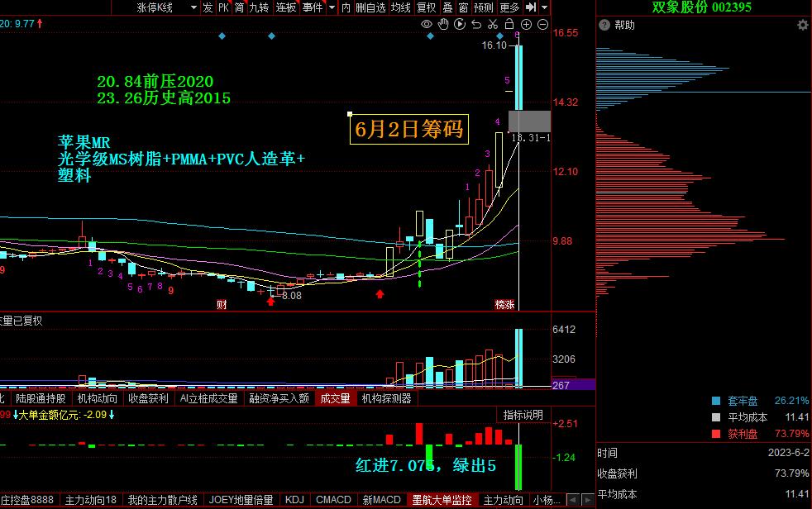Switch to the KDJ indicator tab

coord(294,500)
